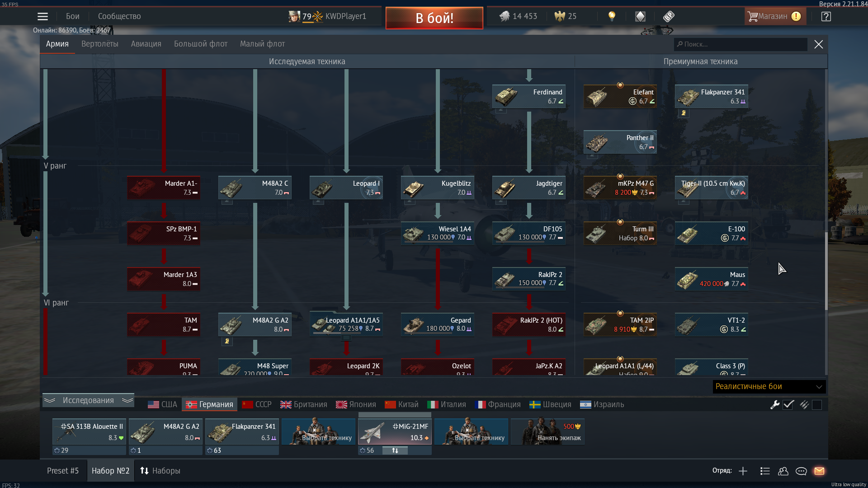Click the arrows icon beside Наборы
This screenshot has height=488, width=868.
click(144, 471)
